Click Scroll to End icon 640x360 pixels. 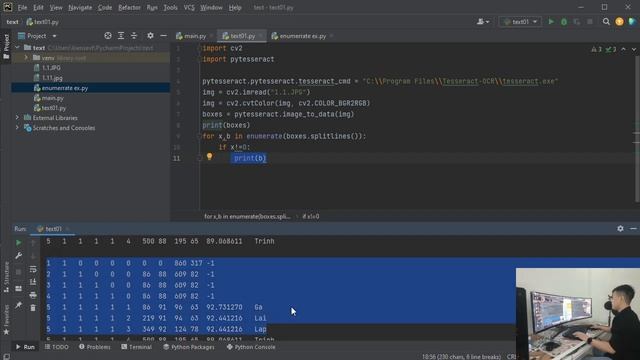pos(33,282)
